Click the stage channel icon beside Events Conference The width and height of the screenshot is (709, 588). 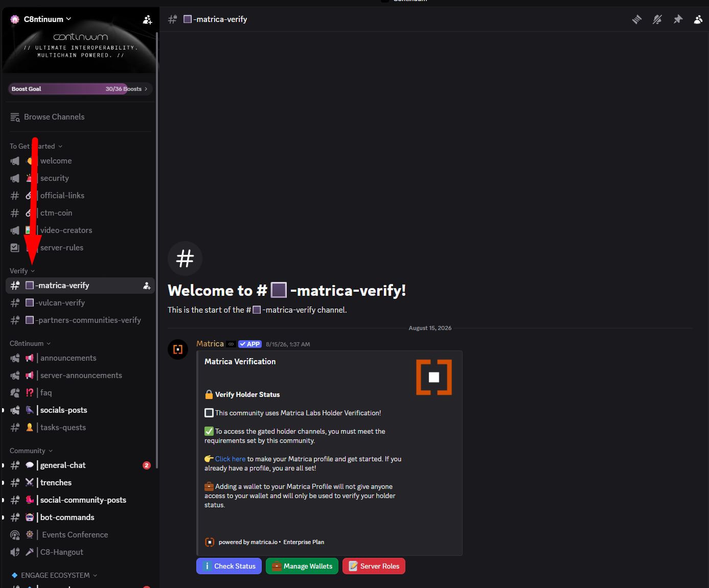(15, 535)
